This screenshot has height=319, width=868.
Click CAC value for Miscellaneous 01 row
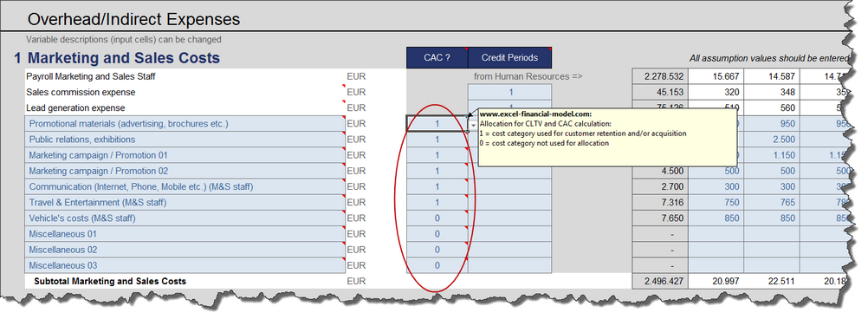[x=437, y=234]
